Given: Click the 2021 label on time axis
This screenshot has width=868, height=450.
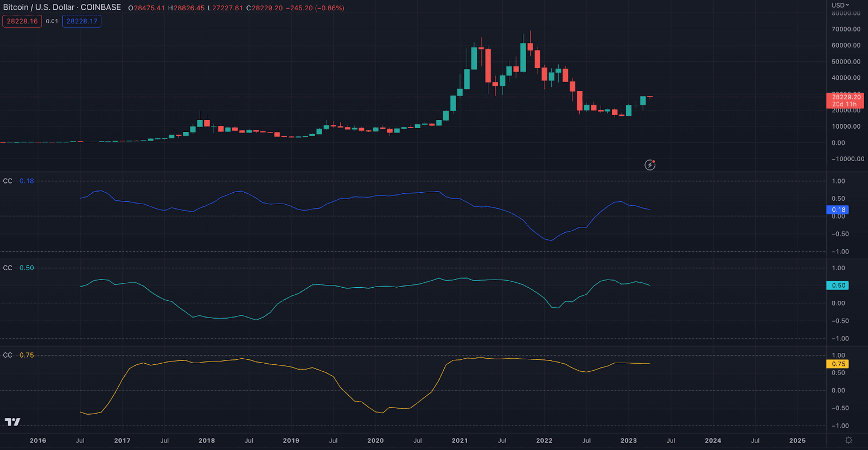Looking at the screenshot, I should click(x=459, y=440).
